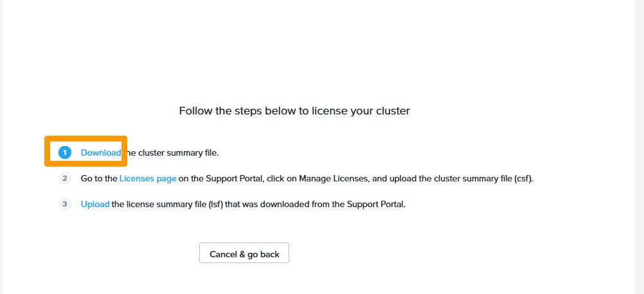
Task: Click the step 3 number badge
Action: click(64, 204)
